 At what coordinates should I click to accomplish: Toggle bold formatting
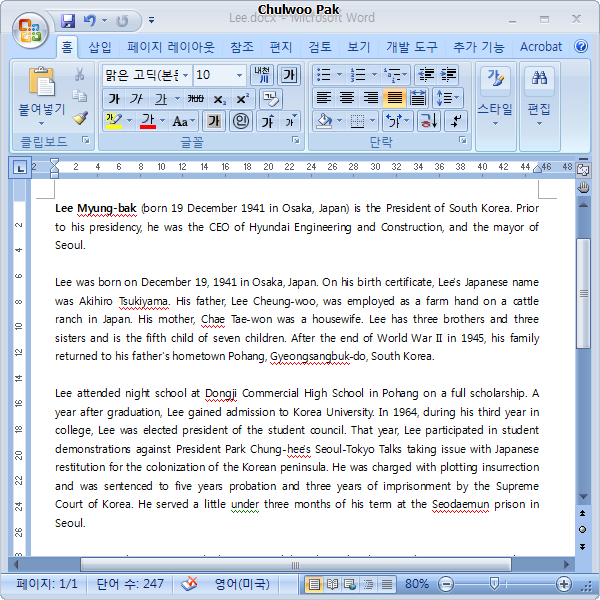point(114,99)
